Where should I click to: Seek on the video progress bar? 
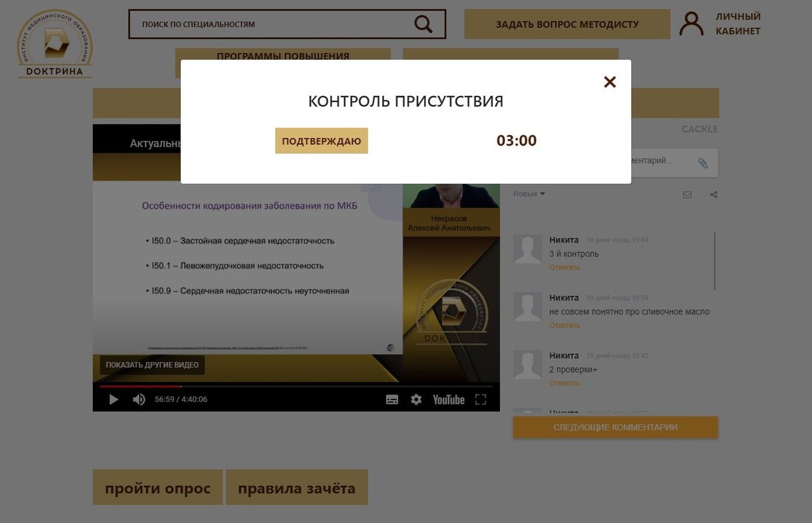[296, 386]
